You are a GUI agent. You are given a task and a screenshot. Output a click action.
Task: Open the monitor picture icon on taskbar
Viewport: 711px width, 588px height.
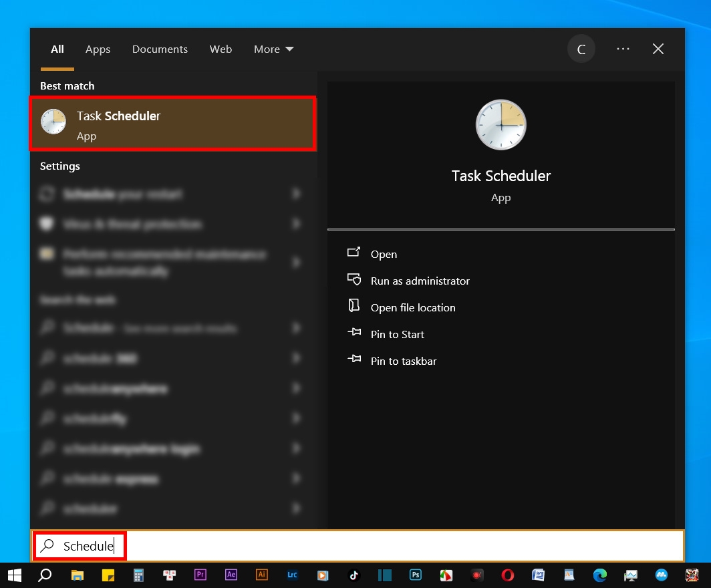click(630, 575)
